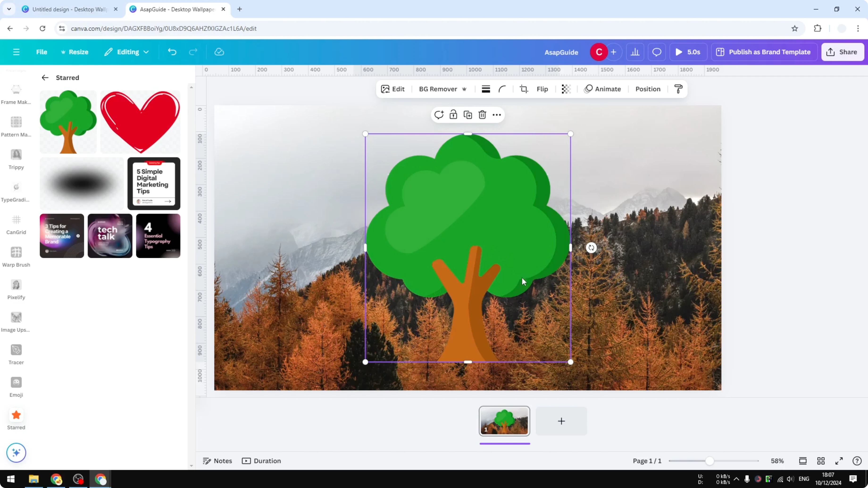Expand more options via the three-dot menu
The width and height of the screenshot is (868, 488).
pos(497,115)
